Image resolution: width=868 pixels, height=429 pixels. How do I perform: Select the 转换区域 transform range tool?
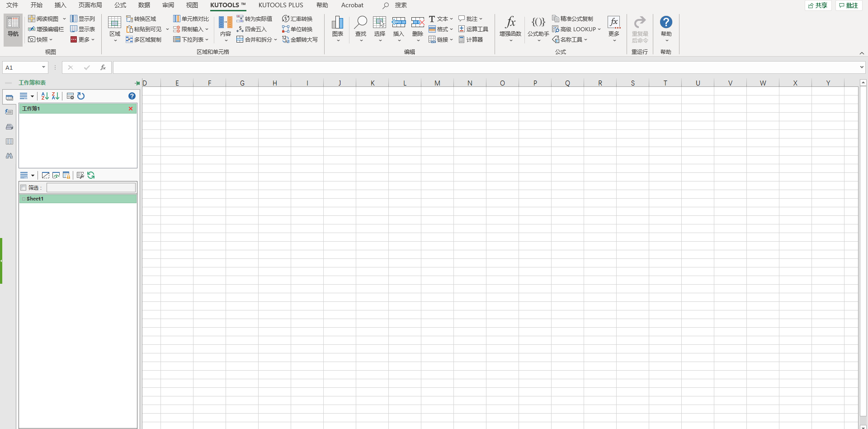141,19
